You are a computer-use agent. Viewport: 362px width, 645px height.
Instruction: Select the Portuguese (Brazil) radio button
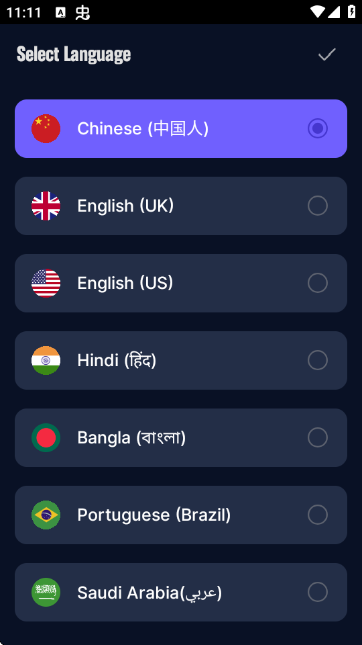[318, 515]
